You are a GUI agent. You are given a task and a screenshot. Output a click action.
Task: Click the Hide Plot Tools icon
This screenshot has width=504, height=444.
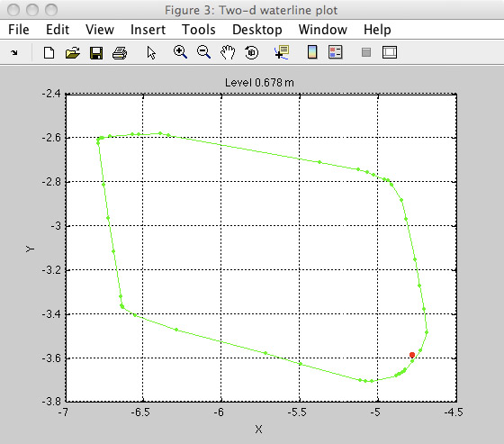(x=366, y=52)
